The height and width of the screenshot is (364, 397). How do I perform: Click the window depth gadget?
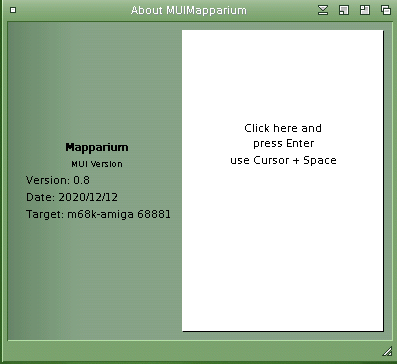(x=386, y=10)
